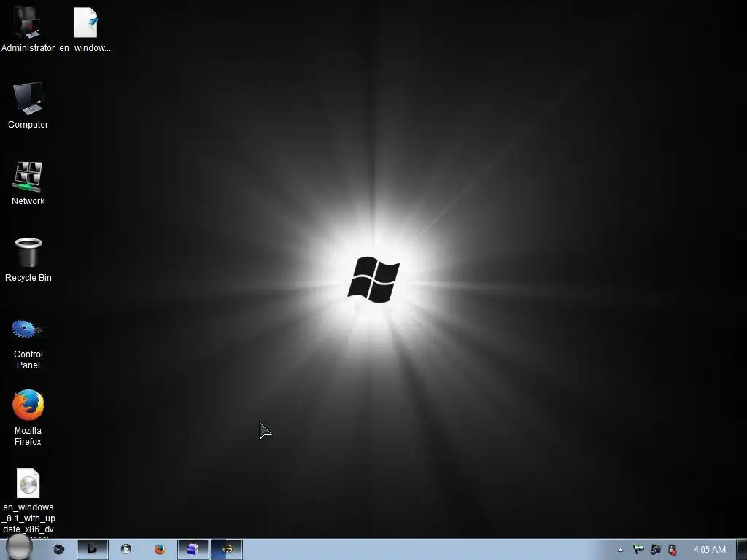Switch to the last active taskbar app button
The width and height of the screenshot is (747, 560).
click(228, 550)
